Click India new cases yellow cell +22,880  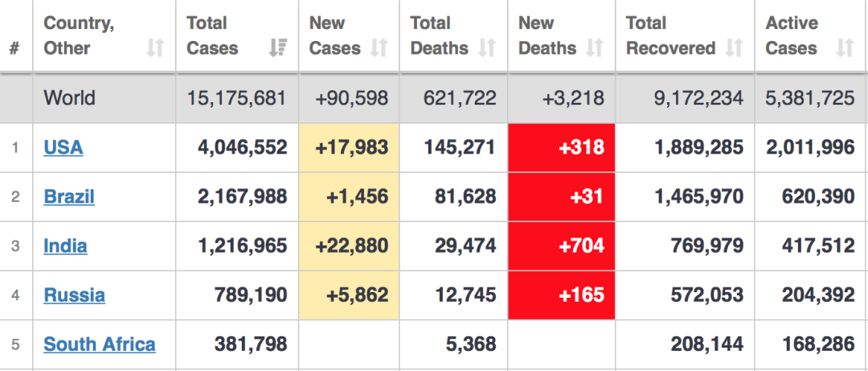(x=349, y=245)
